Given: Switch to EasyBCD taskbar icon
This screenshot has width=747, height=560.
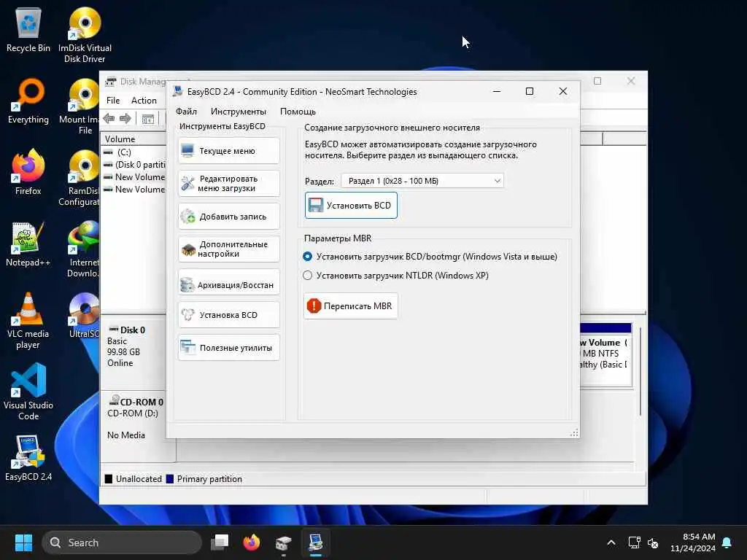Looking at the screenshot, I should [x=315, y=542].
